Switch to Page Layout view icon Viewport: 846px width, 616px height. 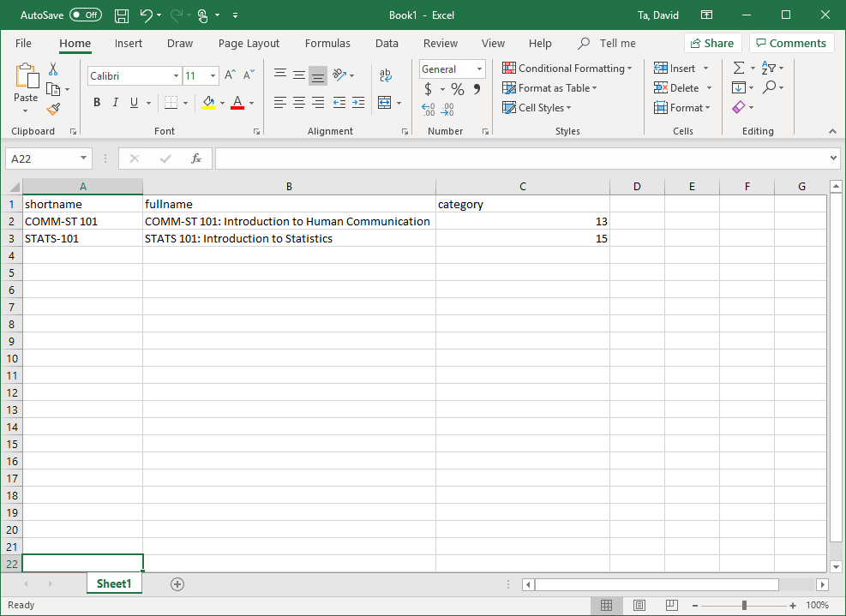point(639,605)
